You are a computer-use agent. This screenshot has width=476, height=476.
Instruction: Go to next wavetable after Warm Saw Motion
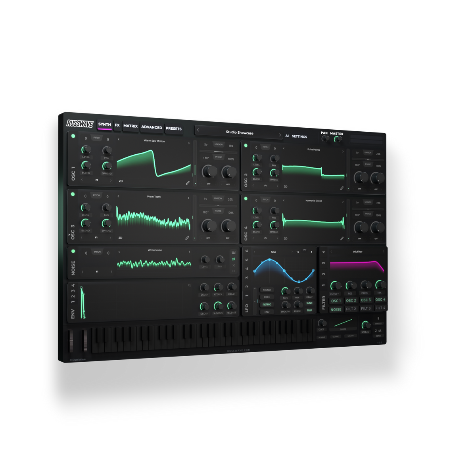189,143
